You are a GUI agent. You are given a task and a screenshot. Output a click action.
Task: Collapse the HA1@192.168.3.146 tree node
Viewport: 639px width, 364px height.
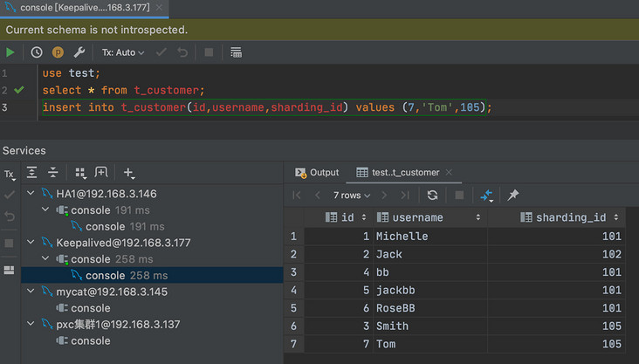pyautogui.click(x=31, y=194)
